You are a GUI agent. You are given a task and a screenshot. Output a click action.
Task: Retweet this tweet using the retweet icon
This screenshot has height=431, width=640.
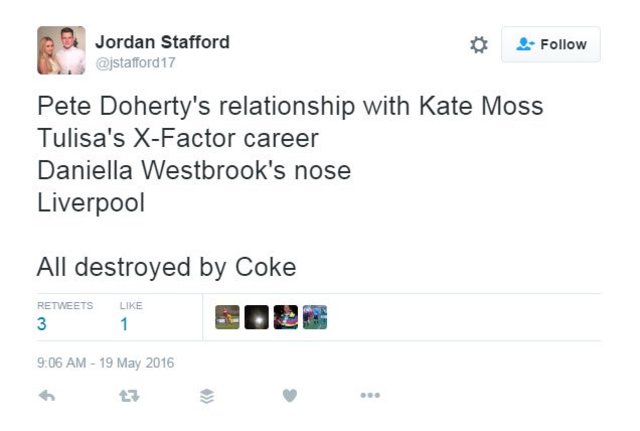[x=127, y=396]
